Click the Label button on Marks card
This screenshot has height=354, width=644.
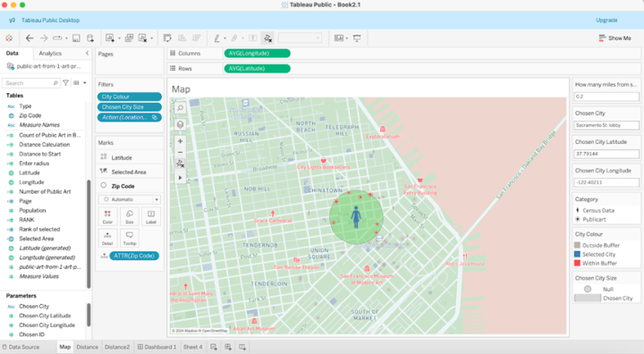(151, 217)
